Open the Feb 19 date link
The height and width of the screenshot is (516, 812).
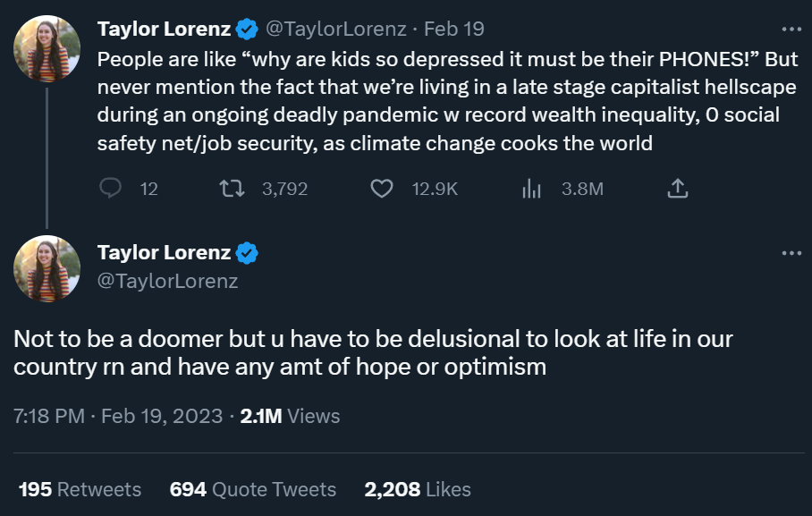click(x=454, y=30)
